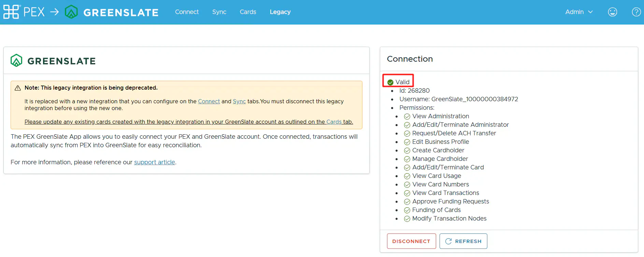
Task: Click the 'View Card Numbers' permission text
Action: click(441, 184)
